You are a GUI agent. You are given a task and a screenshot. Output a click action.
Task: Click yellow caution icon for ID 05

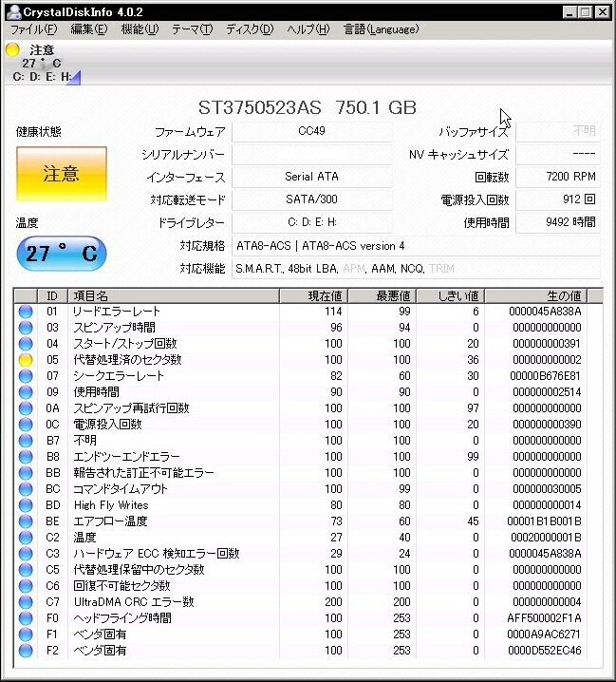pos(26,360)
